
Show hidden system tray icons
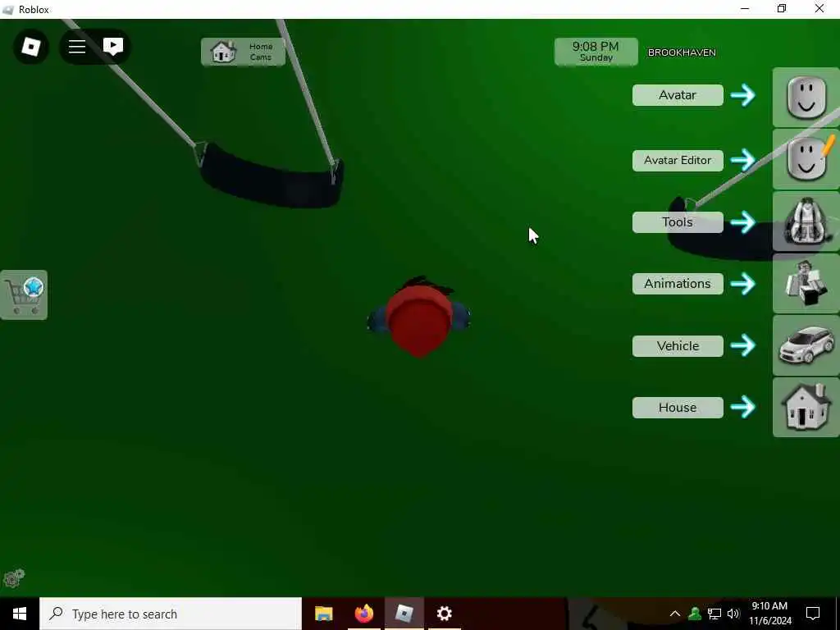[x=675, y=614]
